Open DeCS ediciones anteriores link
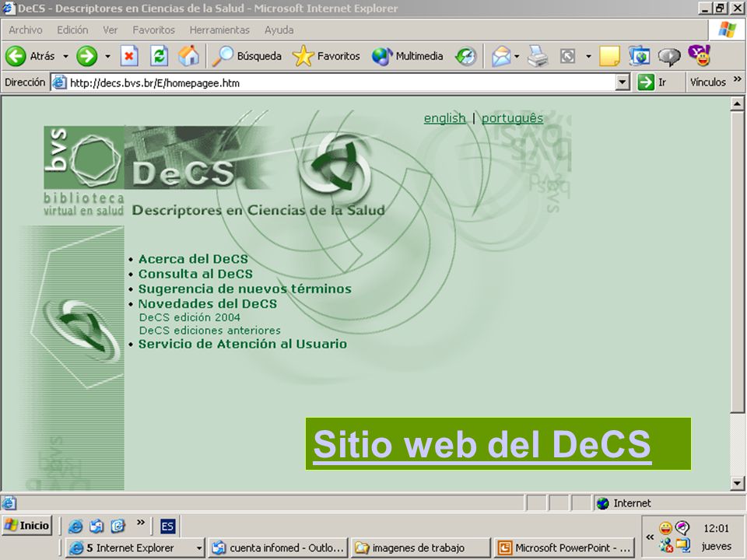This screenshot has width=747, height=560. [x=209, y=331]
